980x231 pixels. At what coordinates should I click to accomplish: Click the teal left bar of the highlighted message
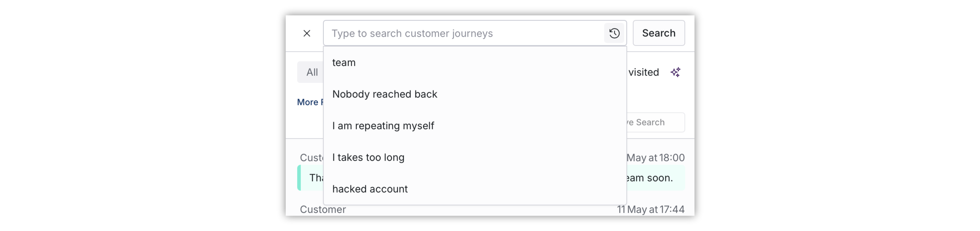point(299,177)
